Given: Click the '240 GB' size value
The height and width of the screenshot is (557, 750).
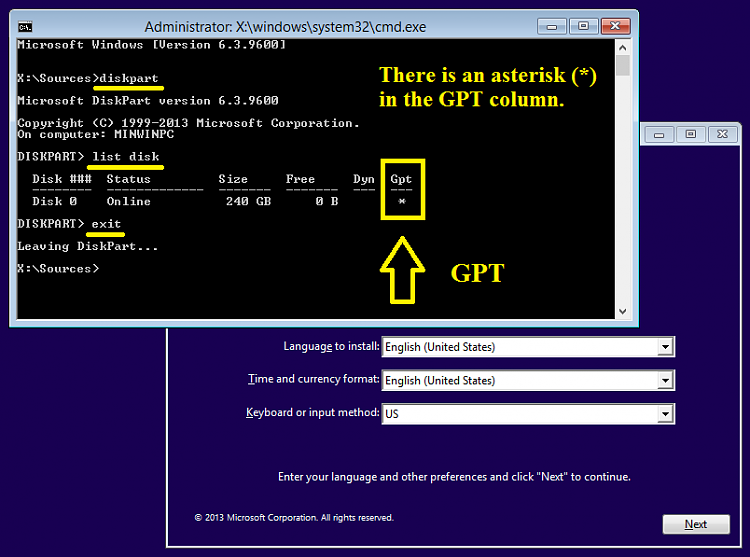Looking at the screenshot, I should tap(248, 201).
